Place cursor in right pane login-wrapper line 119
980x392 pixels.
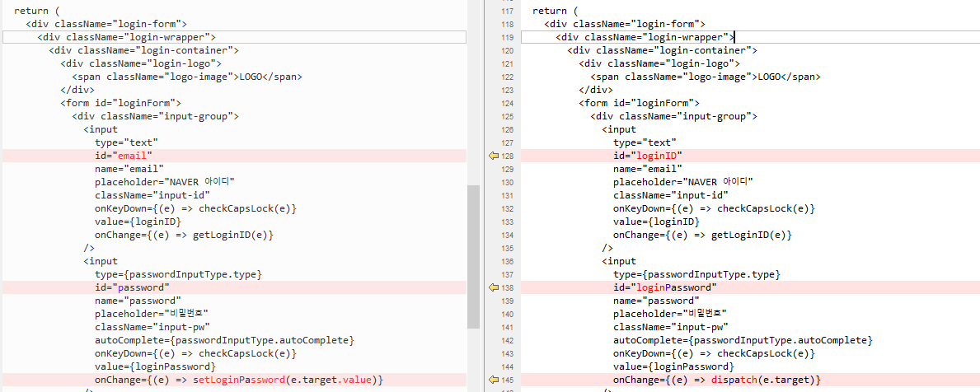click(x=750, y=37)
